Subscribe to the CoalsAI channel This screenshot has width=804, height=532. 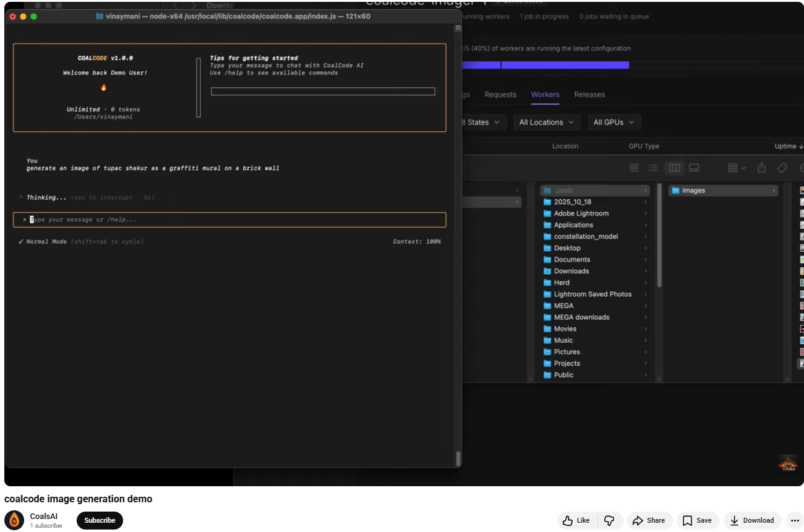coord(100,520)
